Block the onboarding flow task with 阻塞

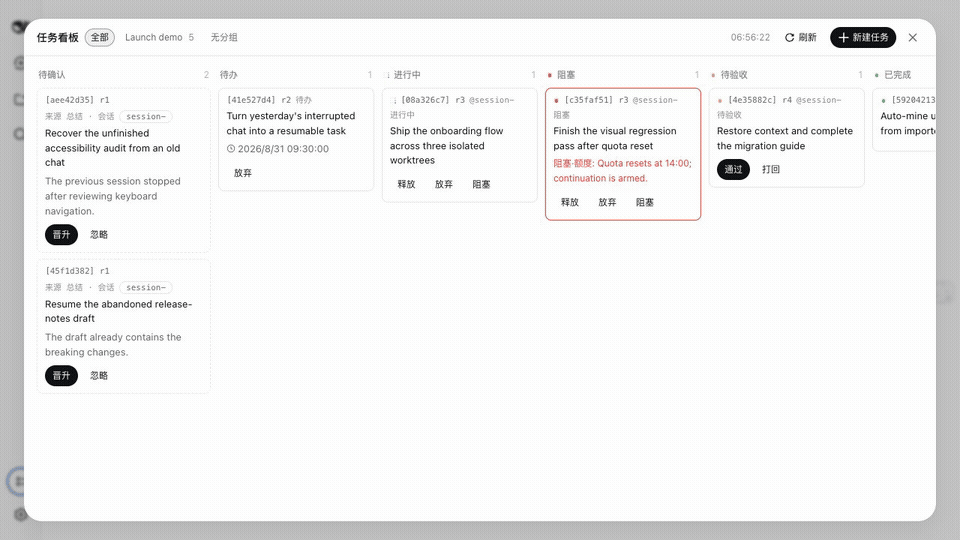pyautogui.click(x=481, y=184)
